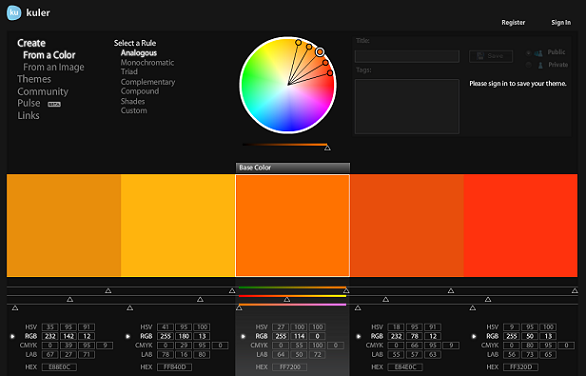Select the red-orange FF320D swatch
586x376 pixels.
coord(521,225)
